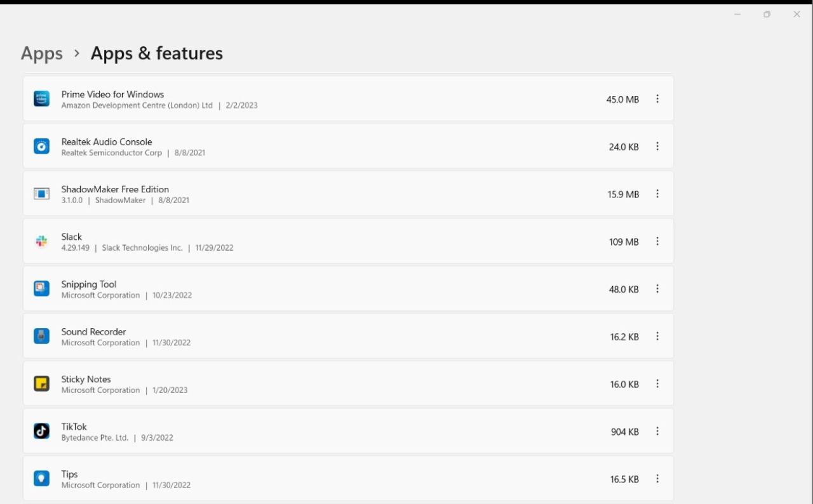Click the Tips app icon

[41, 479]
